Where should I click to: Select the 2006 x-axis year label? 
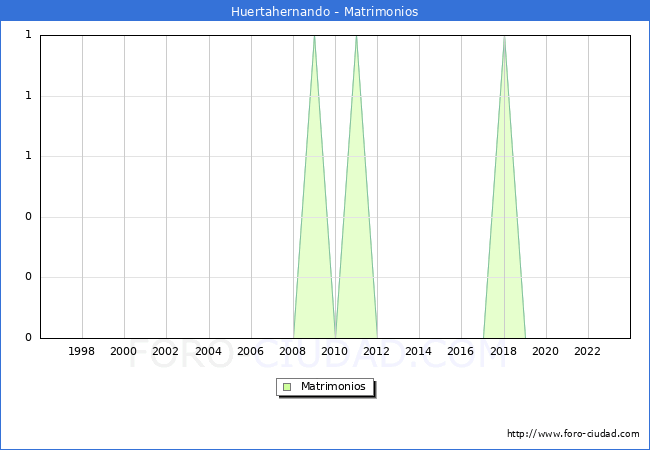point(251,351)
